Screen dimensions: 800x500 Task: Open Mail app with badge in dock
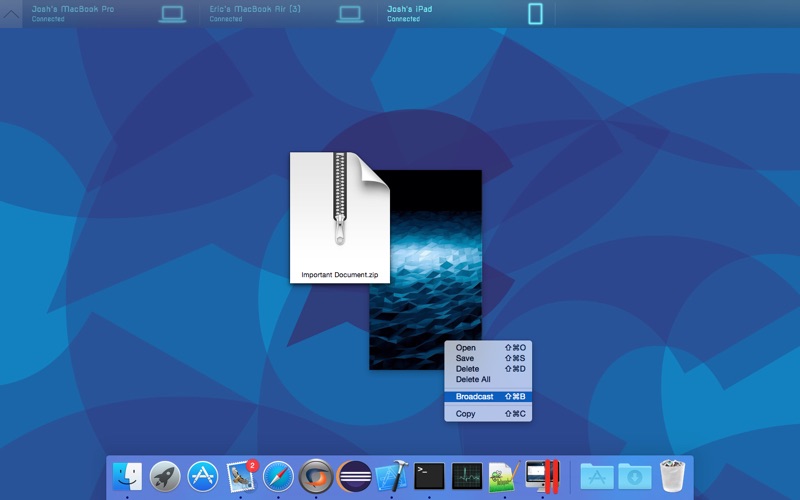click(x=241, y=476)
